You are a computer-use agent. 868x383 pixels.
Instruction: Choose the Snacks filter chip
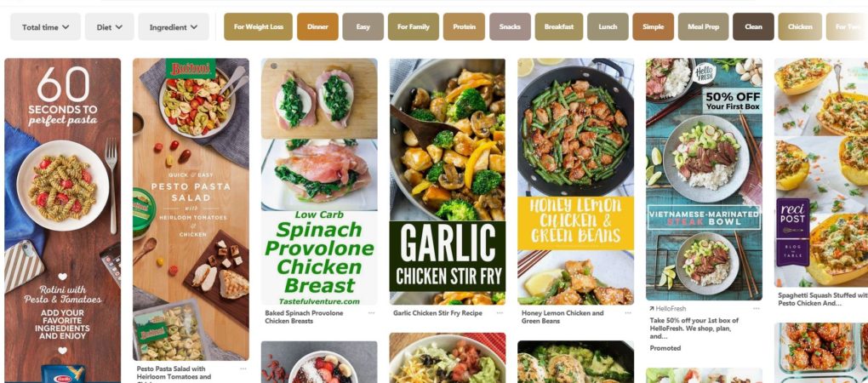(x=510, y=26)
